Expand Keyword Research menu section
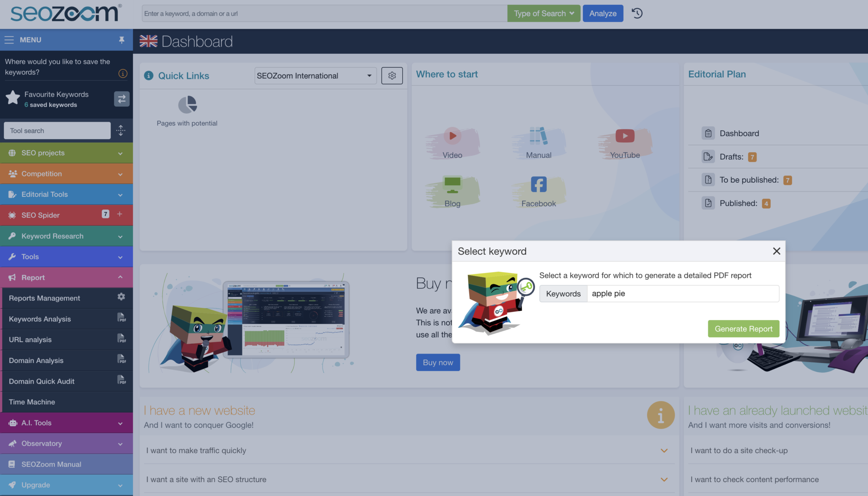The width and height of the screenshot is (868, 496). pos(67,236)
